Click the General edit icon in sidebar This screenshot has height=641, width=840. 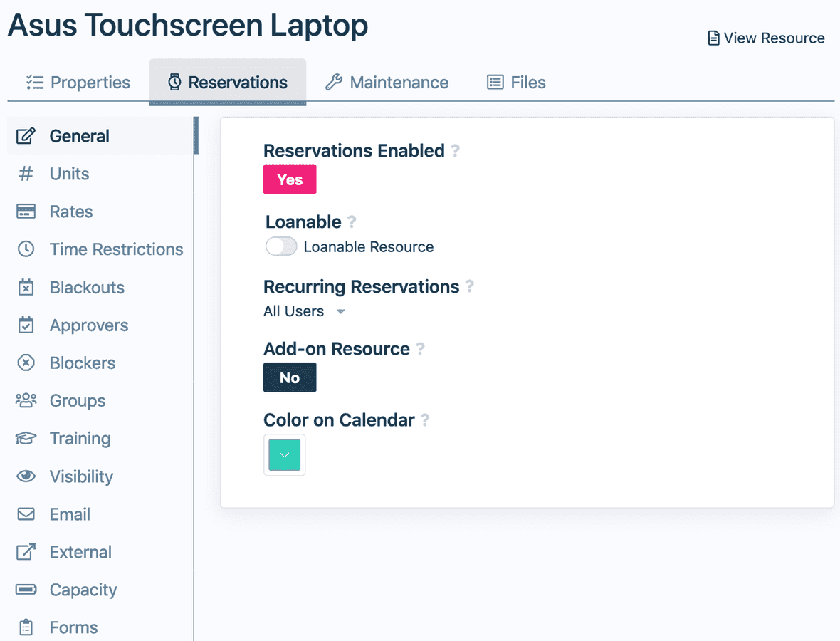tap(26, 135)
